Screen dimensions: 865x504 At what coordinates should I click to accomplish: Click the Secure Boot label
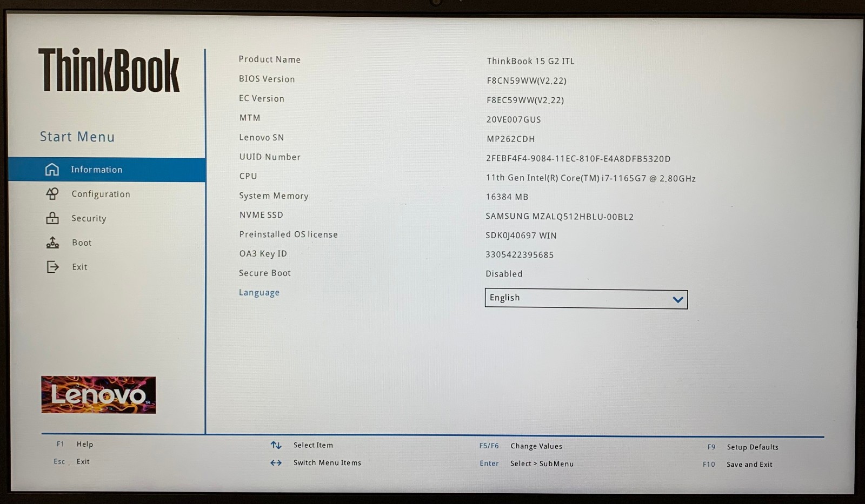pyautogui.click(x=265, y=273)
